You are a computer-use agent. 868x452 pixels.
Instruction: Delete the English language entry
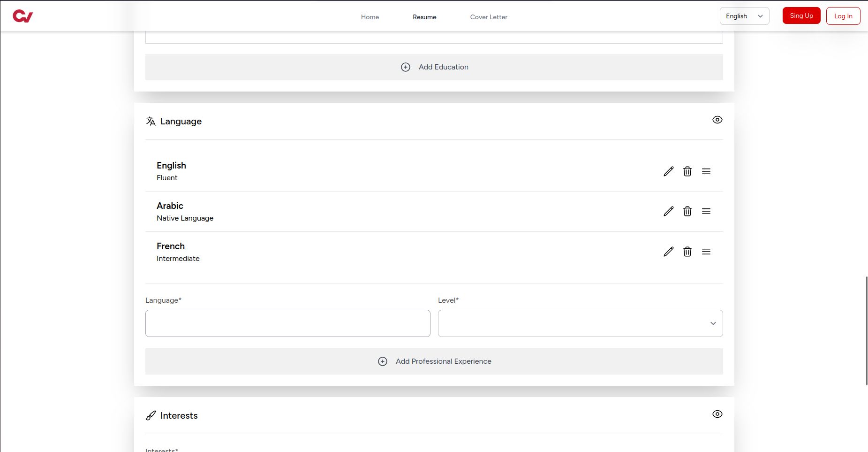point(687,171)
